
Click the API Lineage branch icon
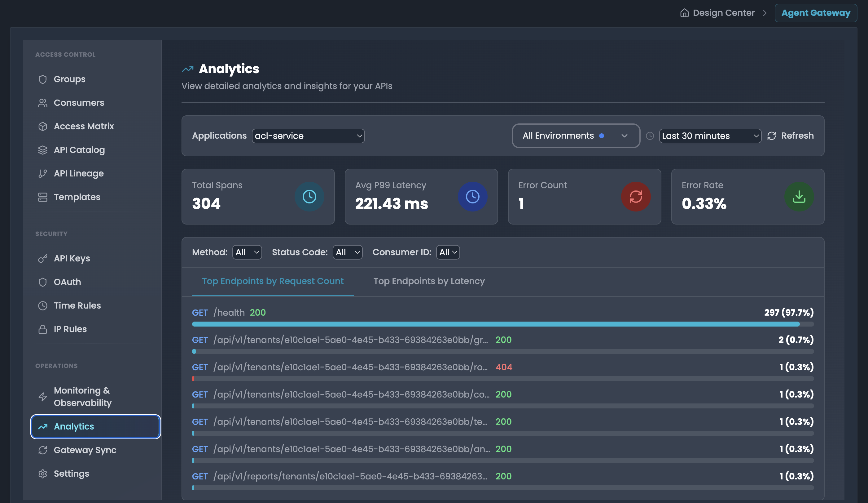[x=43, y=174]
